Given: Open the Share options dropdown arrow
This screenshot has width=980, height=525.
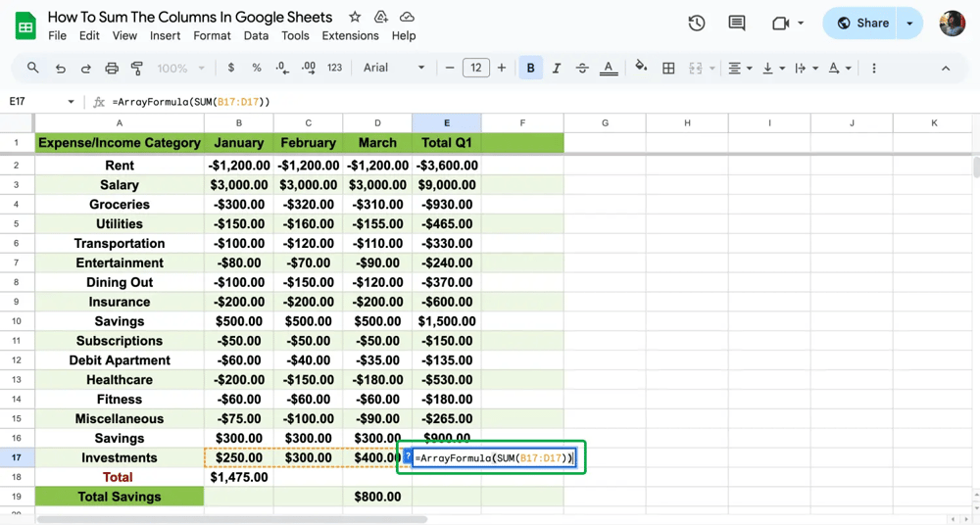Looking at the screenshot, I should tap(909, 24).
